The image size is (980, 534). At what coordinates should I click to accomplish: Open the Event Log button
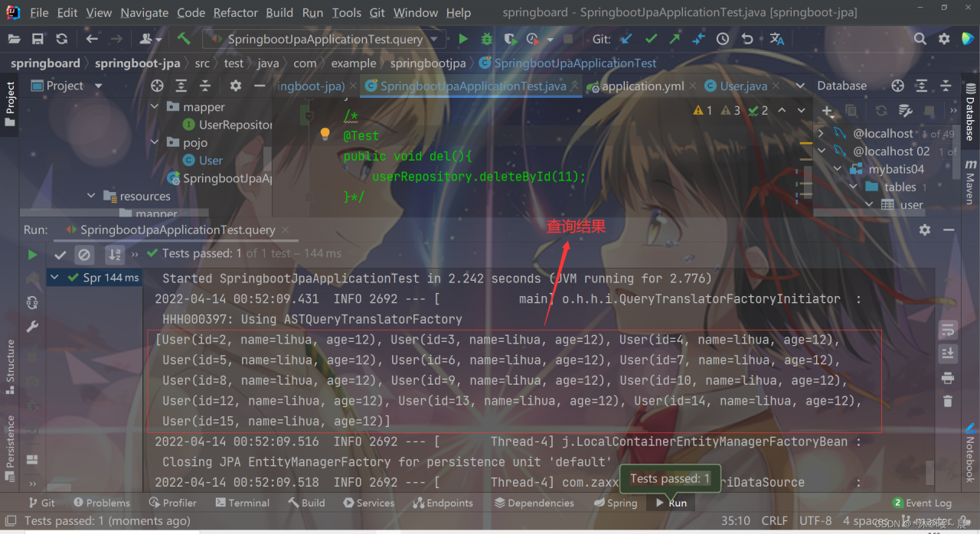(x=922, y=503)
